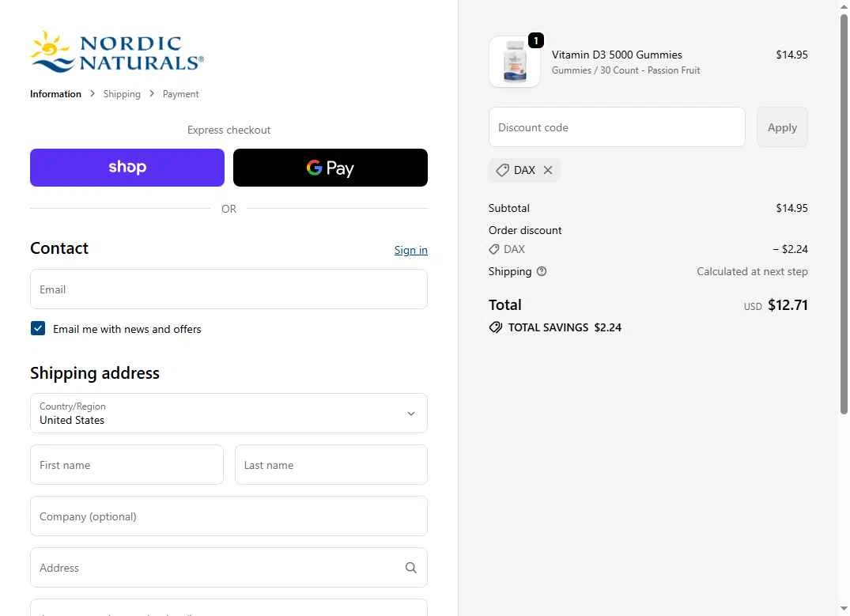Image resolution: width=850 pixels, height=616 pixels.
Task: Select the Information breadcrumb step
Action: (x=56, y=94)
